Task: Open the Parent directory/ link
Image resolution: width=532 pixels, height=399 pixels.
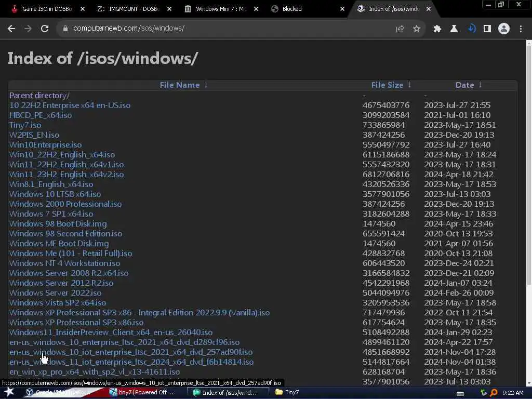Action: coord(39,96)
